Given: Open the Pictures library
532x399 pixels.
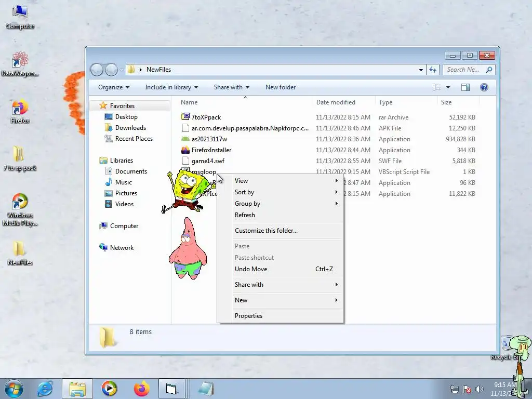Looking at the screenshot, I should [126, 193].
